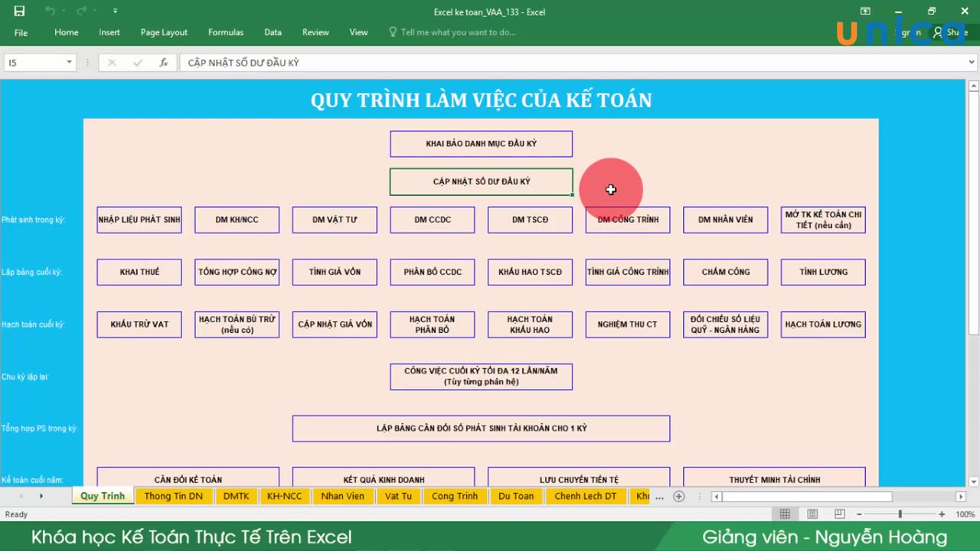980x551 pixels.
Task: Click the DM NHÂN VIÊN box
Action: click(x=725, y=220)
